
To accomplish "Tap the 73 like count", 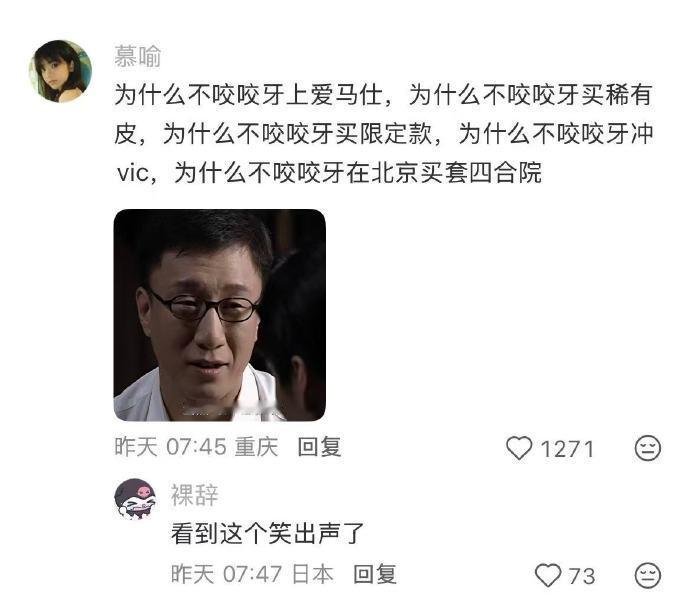I will pyautogui.click(x=581, y=576).
